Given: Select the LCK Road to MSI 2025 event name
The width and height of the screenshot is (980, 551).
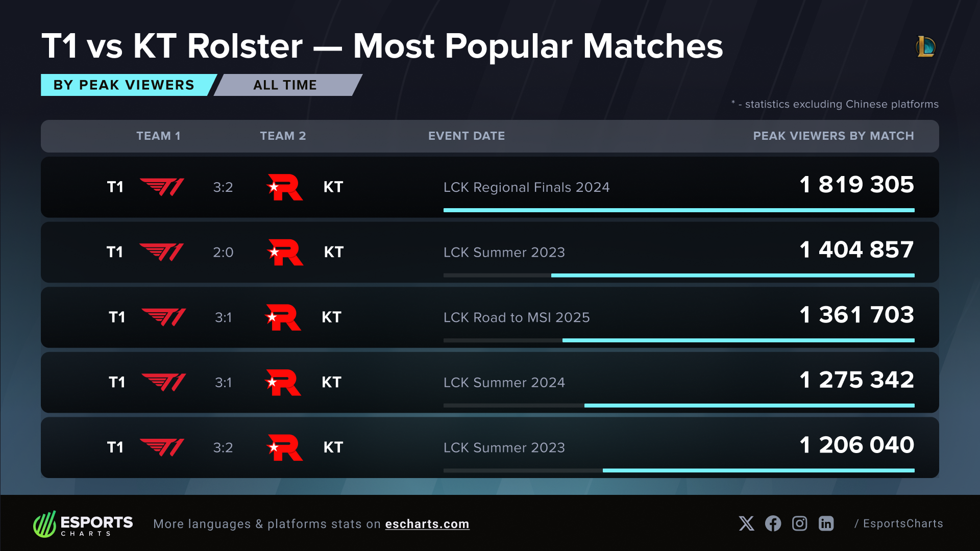Looking at the screenshot, I should click(x=517, y=317).
